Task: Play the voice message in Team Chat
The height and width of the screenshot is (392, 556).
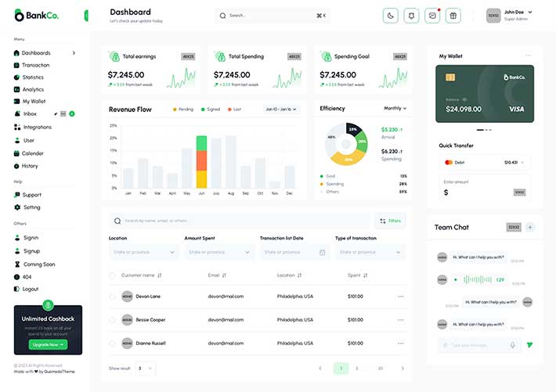Action: 456,279
